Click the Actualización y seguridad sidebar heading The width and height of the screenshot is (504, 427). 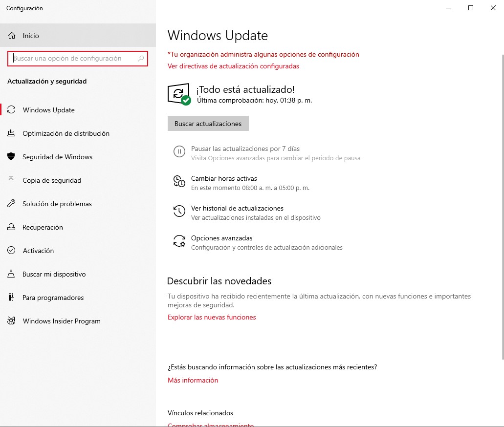click(47, 81)
